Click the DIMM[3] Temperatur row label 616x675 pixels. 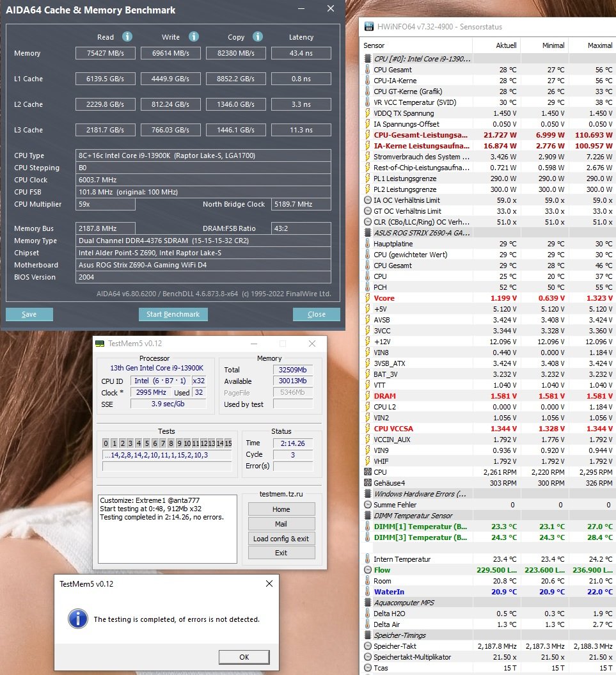click(420, 537)
